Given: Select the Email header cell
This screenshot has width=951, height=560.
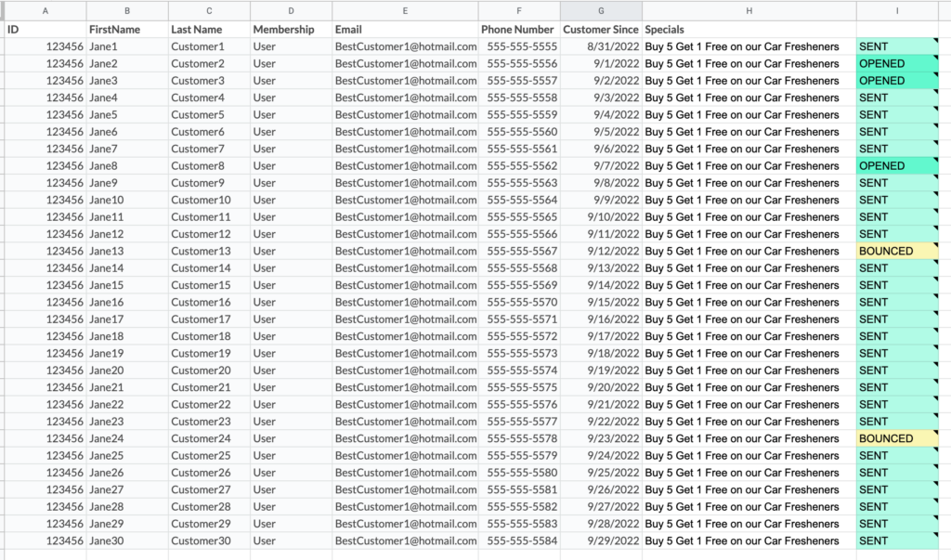Looking at the screenshot, I should click(405, 29).
